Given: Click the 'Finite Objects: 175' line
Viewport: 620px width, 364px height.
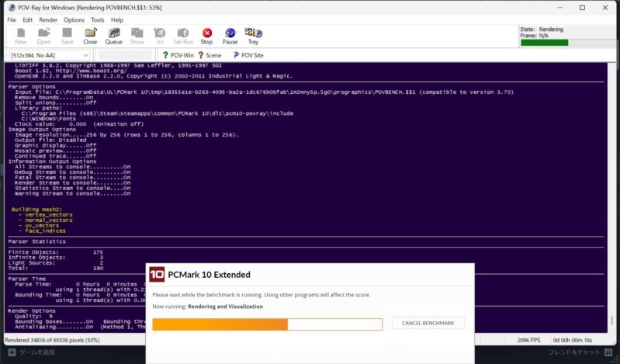Looking at the screenshot, I should [55, 252].
